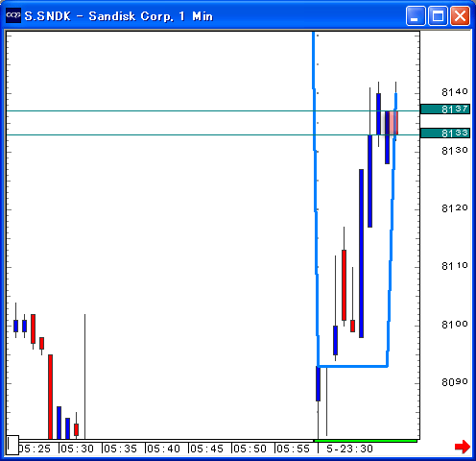Click the red scroll-right arrow icon
The image size is (476, 461).
pyautogui.click(x=463, y=447)
